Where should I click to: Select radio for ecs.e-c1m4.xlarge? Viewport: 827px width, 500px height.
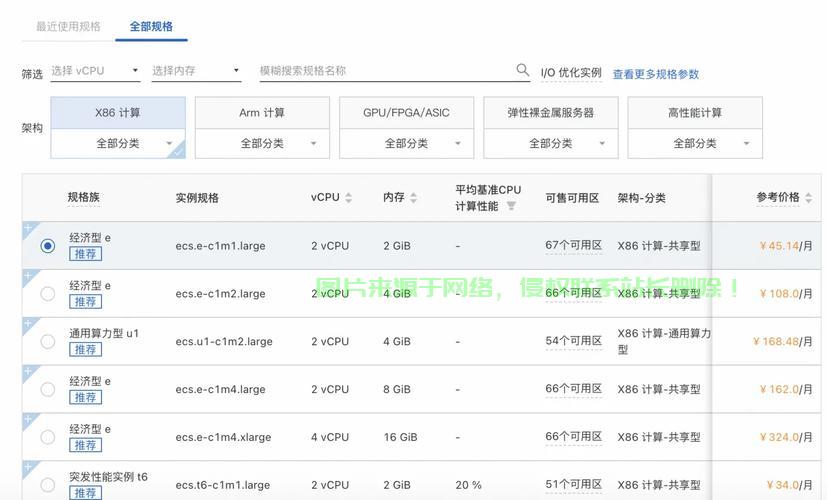click(x=47, y=437)
